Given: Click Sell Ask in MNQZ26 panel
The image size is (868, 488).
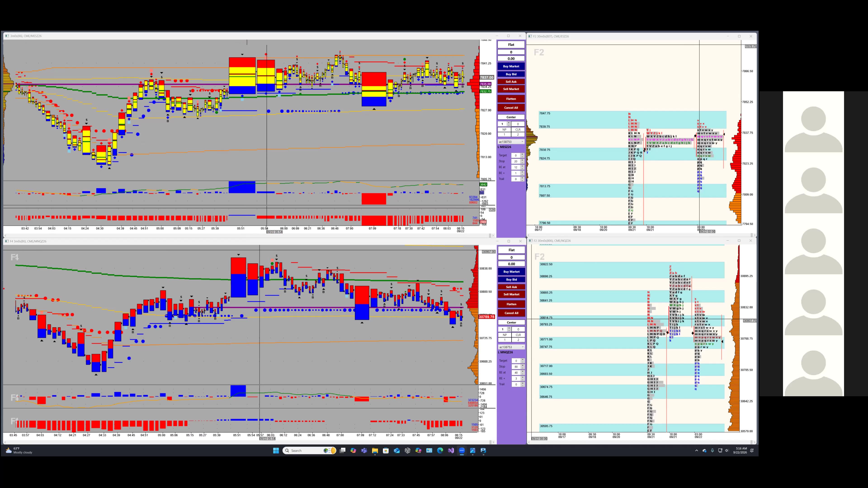Looking at the screenshot, I should (x=511, y=287).
